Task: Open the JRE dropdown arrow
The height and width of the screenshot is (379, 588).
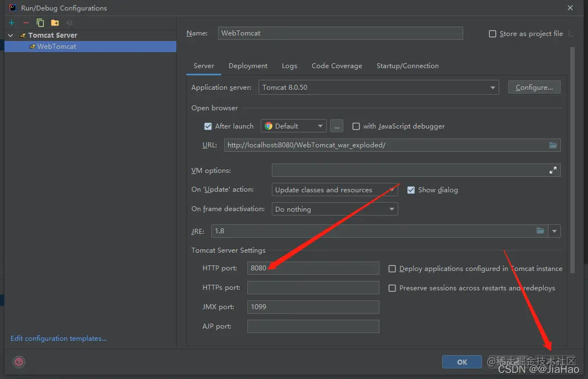Action: click(554, 231)
